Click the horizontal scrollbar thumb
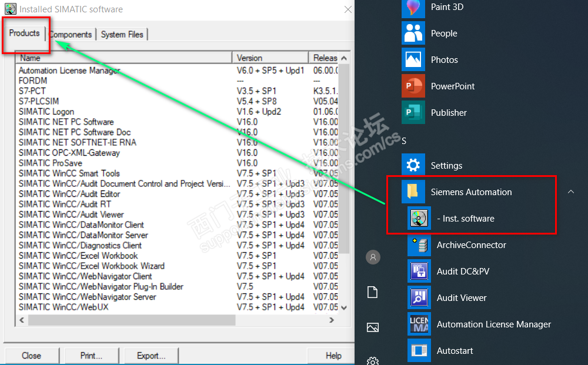Image resolution: width=588 pixels, height=365 pixels. [132, 320]
